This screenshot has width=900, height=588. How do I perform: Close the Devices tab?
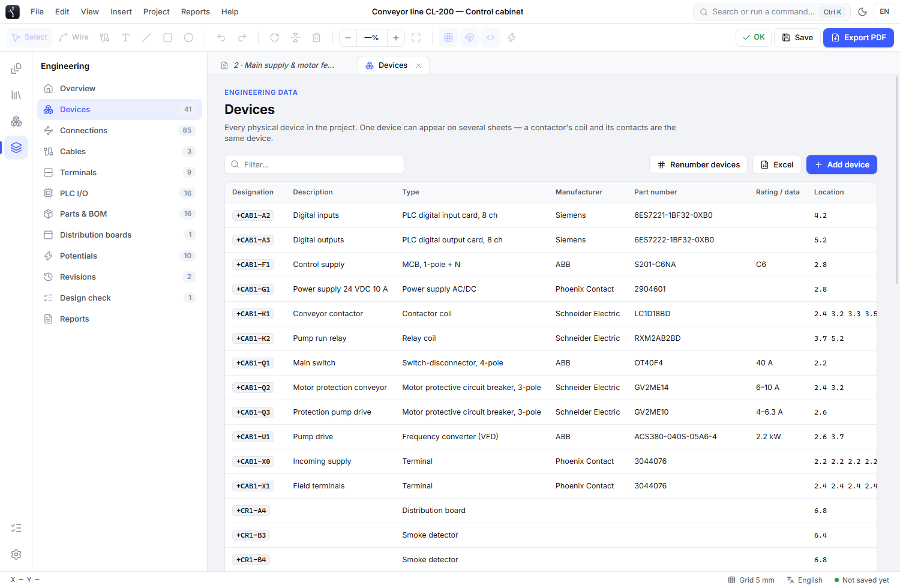coord(419,65)
